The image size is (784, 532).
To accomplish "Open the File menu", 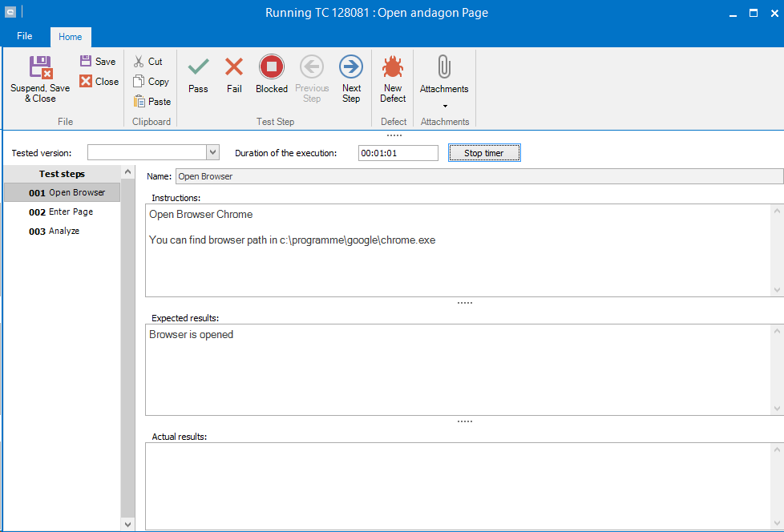I will coord(25,37).
